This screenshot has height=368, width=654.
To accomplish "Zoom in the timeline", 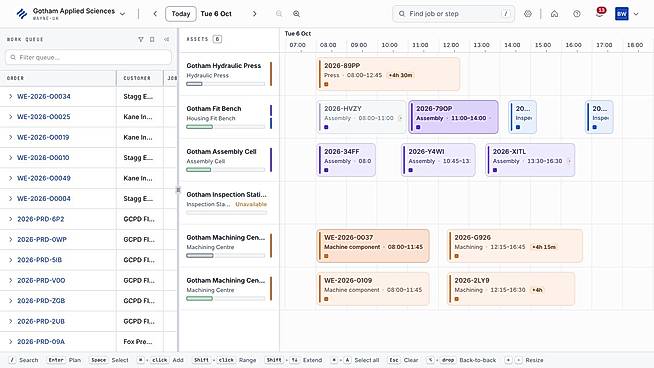I will [297, 14].
